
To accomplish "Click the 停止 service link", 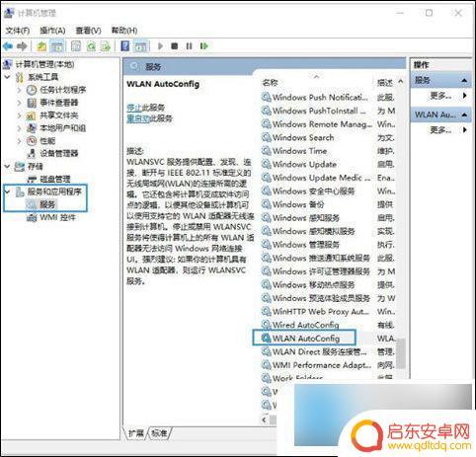I will [134, 108].
